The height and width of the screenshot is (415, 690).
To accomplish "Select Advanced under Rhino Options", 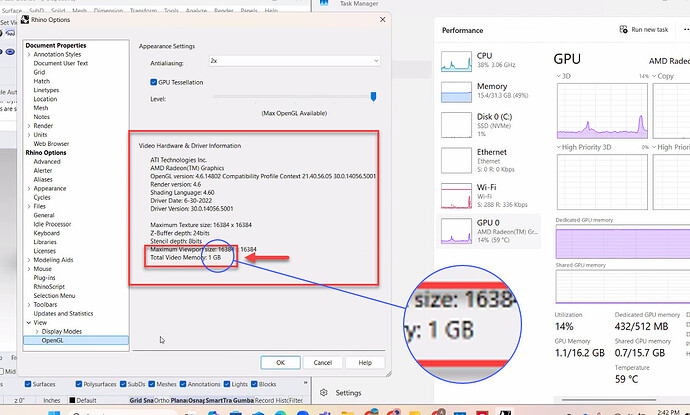I will click(x=47, y=162).
